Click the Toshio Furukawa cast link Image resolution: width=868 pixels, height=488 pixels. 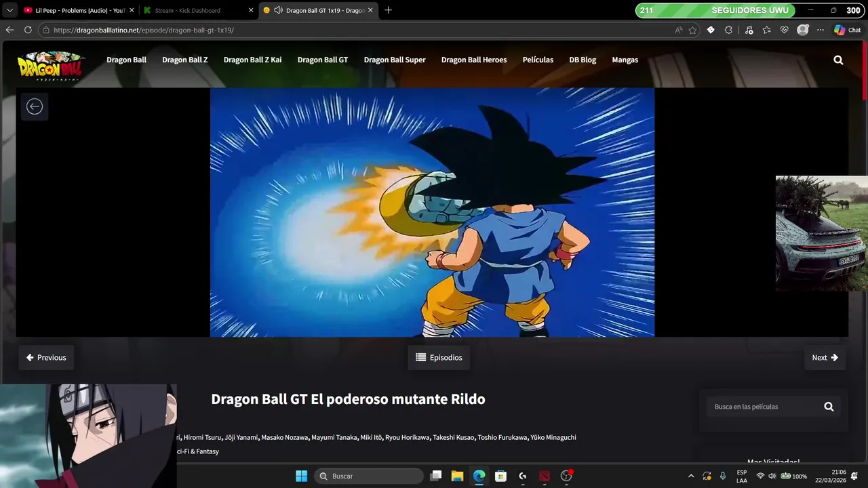click(x=502, y=437)
